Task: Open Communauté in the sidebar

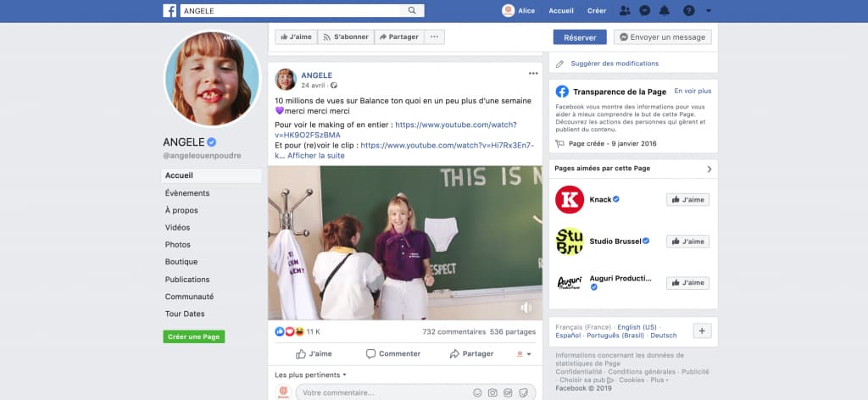Action: 189,297
